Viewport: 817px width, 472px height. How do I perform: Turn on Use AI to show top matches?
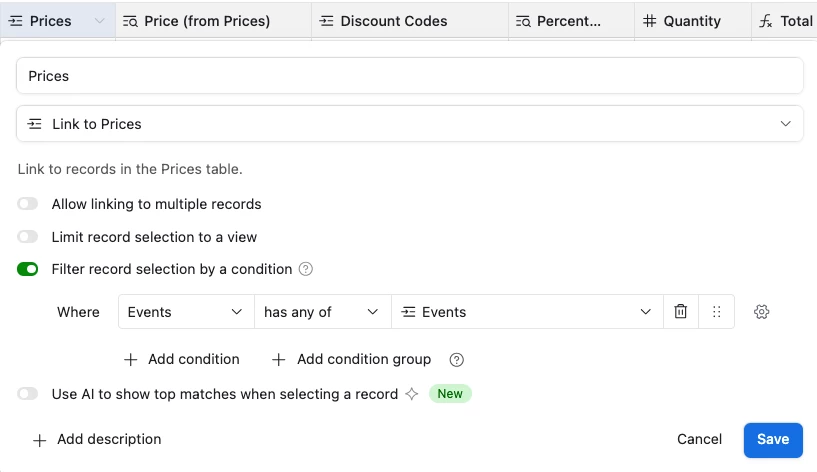coord(28,394)
